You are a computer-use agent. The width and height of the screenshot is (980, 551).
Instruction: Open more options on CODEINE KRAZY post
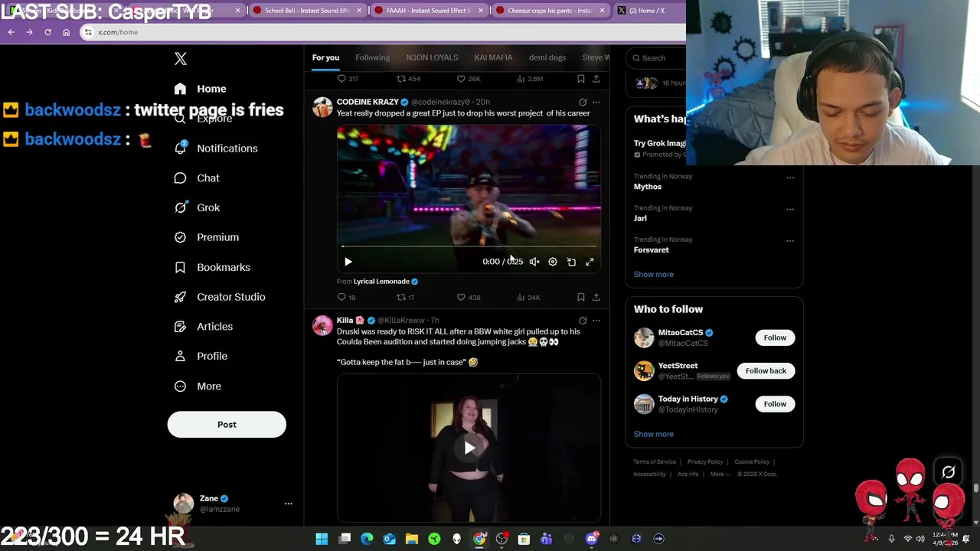click(x=596, y=102)
